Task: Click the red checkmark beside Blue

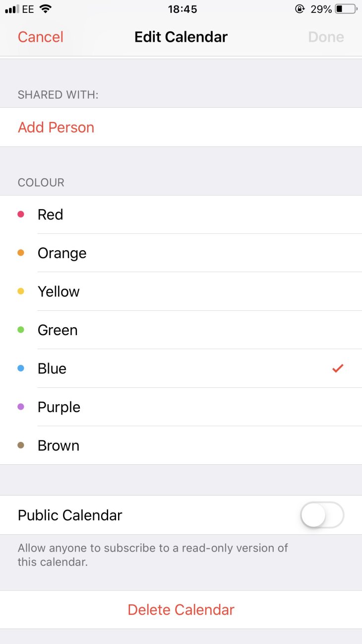Action: [x=338, y=368]
